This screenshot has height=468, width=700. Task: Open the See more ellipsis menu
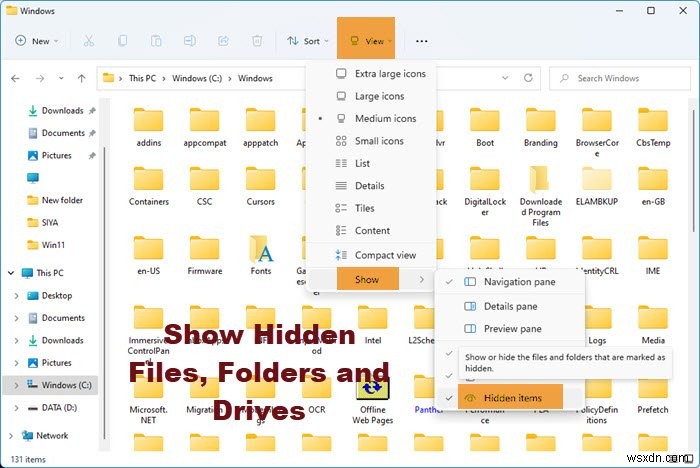pyautogui.click(x=421, y=41)
